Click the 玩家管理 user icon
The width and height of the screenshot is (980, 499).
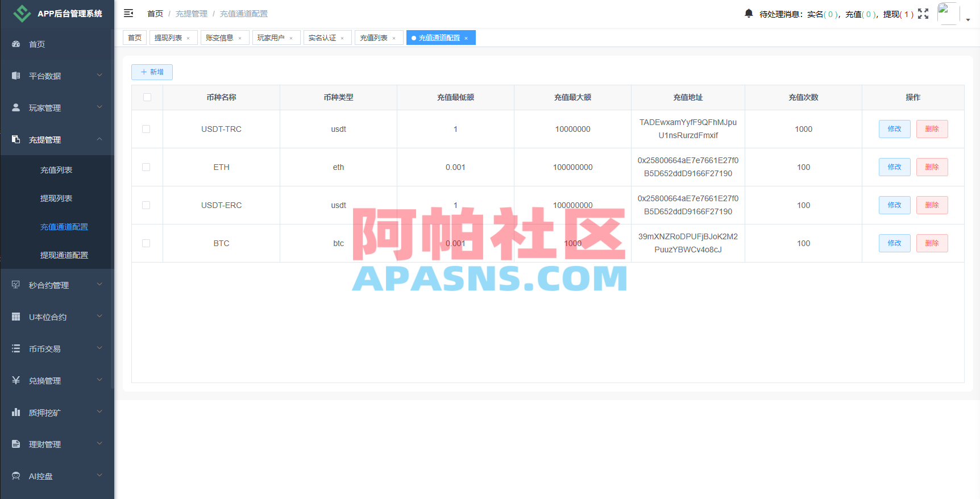(x=16, y=107)
